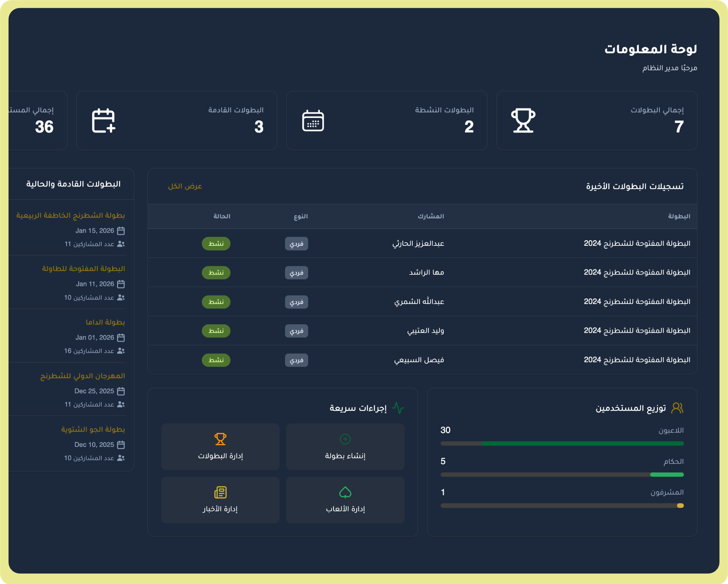This screenshot has width=728, height=584.
Task: Click the اللاعبون progress bar
Action: [x=562, y=443]
